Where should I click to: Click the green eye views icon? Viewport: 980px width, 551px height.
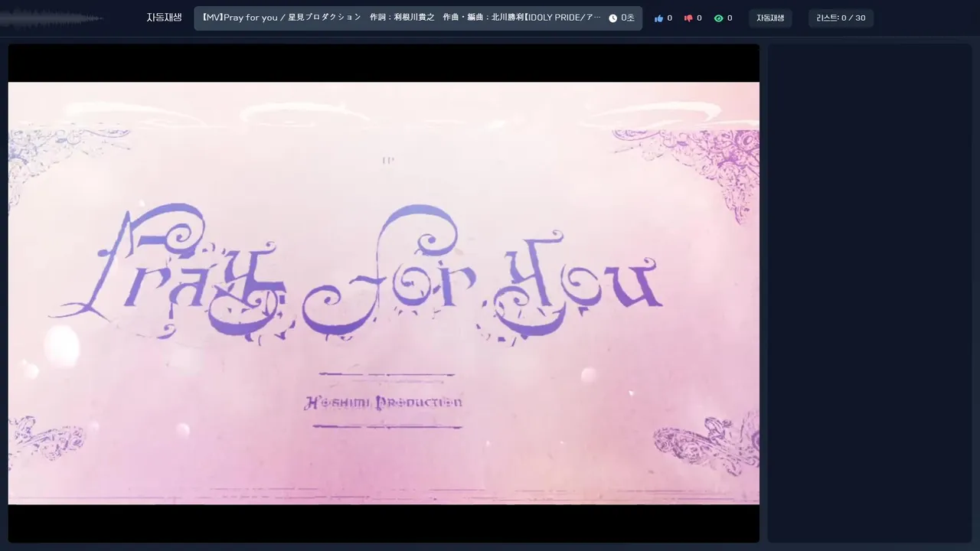[x=718, y=18]
